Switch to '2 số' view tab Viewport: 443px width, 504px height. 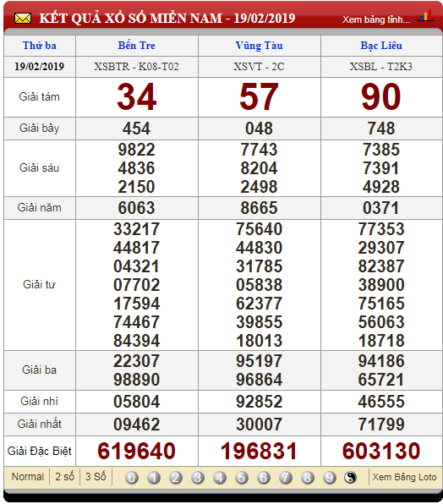click(64, 476)
